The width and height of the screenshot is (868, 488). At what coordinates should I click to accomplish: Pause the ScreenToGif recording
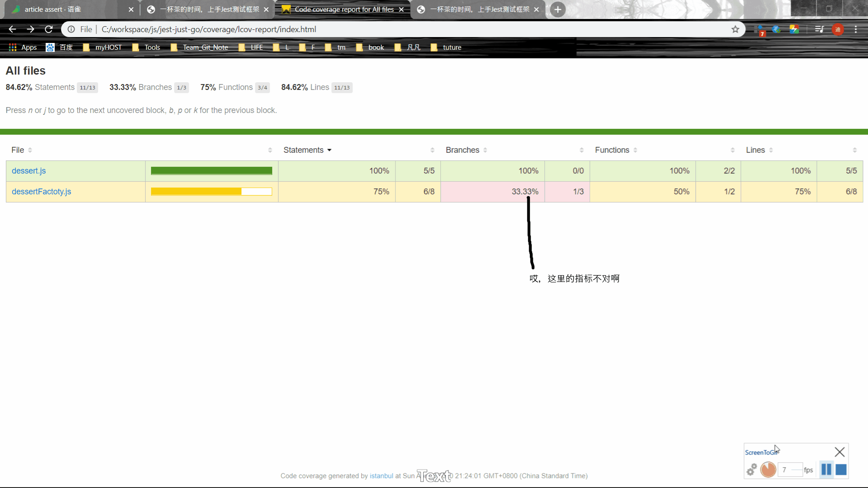[x=826, y=470]
